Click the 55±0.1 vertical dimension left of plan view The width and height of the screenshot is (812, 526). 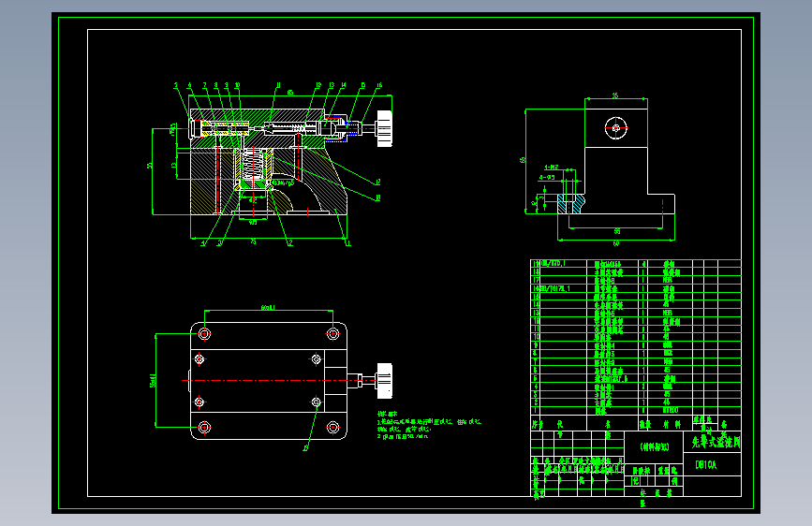click(153, 381)
